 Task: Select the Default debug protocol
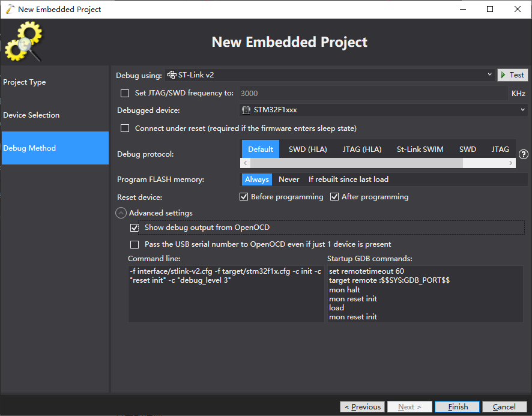[260, 149]
